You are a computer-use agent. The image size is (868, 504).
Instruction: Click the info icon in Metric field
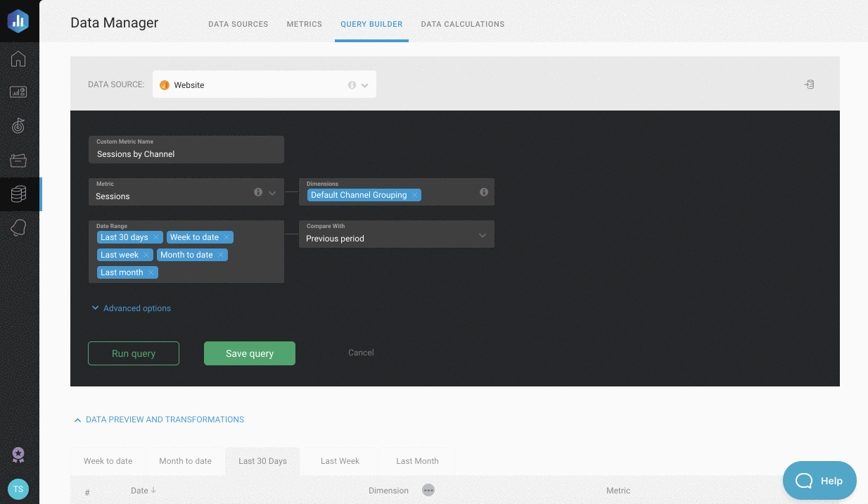tap(258, 192)
